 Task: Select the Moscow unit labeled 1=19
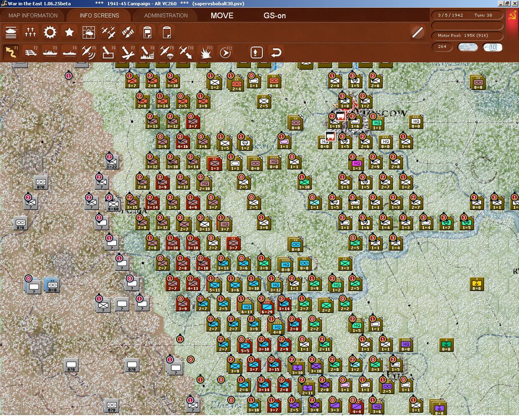click(x=335, y=122)
